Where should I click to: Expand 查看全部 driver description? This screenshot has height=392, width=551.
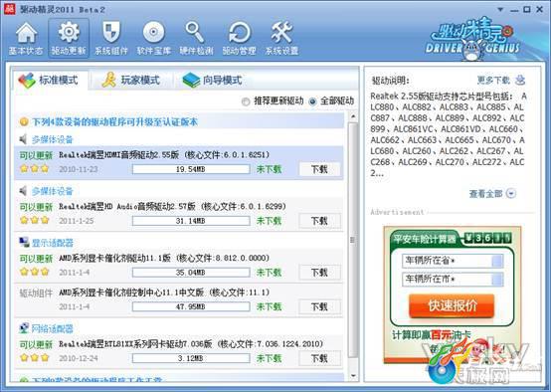(511, 193)
